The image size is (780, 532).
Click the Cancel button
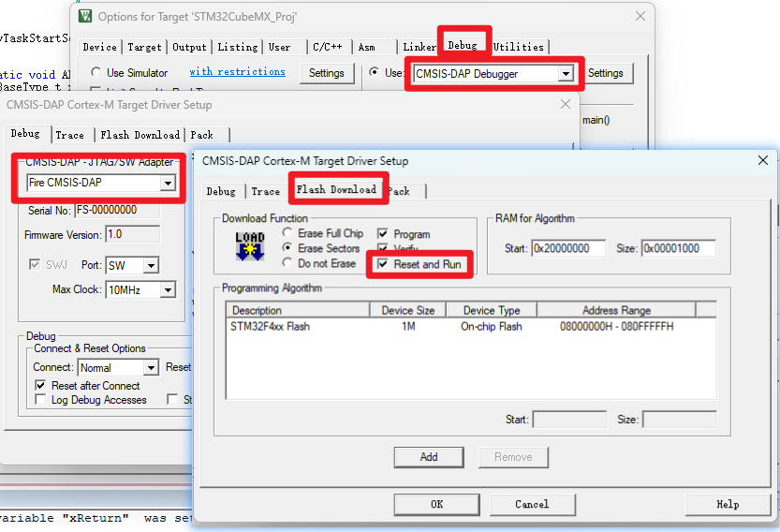click(532, 504)
